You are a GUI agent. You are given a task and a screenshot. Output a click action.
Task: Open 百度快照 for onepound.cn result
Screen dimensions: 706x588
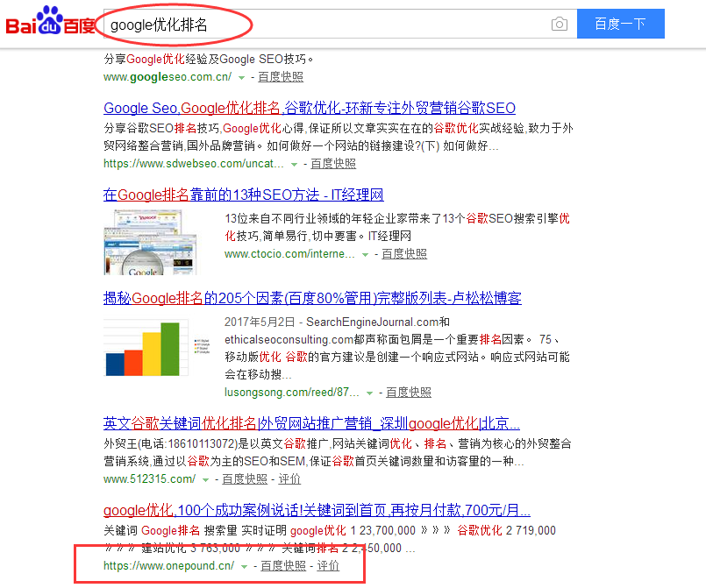pyautogui.click(x=283, y=566)
